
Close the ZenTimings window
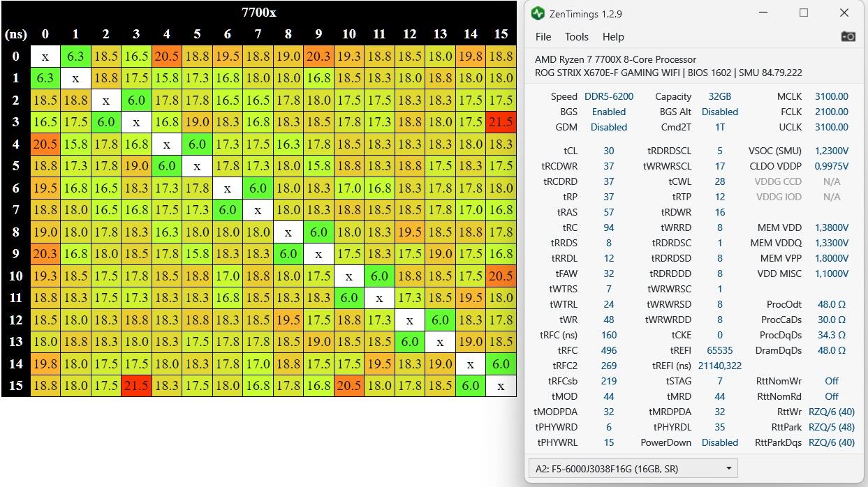pyautogui.click(x=844, y=13)
